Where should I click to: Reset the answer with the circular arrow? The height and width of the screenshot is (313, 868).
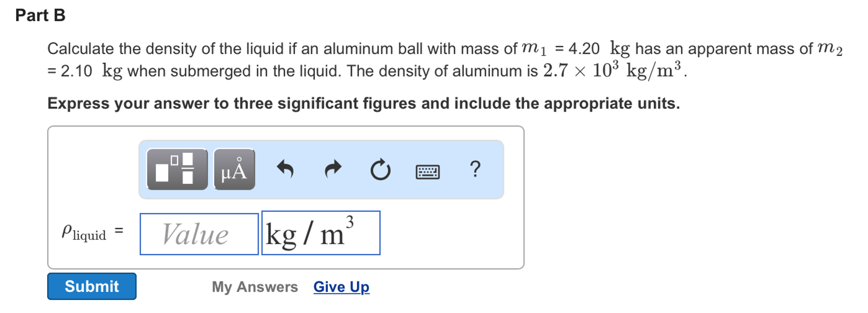(380, 169)
